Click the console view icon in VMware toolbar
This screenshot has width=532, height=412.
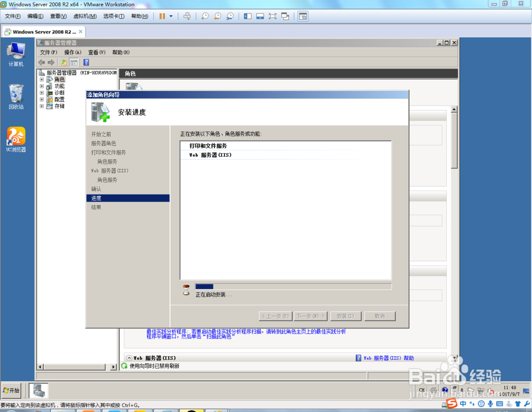303,16
